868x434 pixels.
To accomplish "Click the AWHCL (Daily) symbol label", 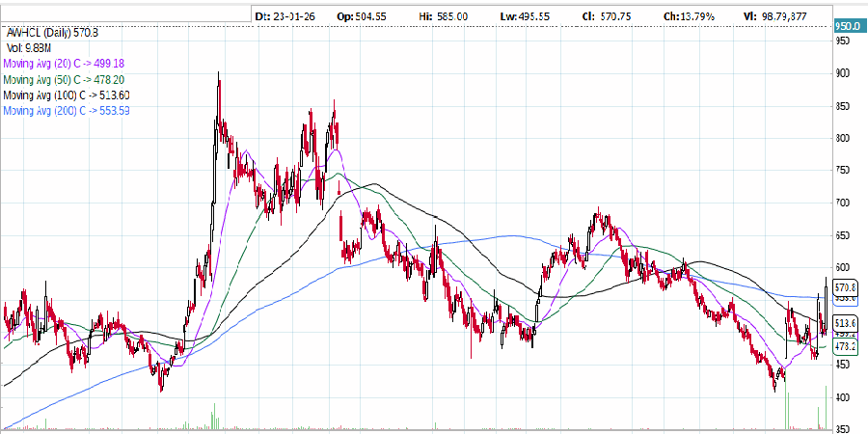I will click(60, 32).
